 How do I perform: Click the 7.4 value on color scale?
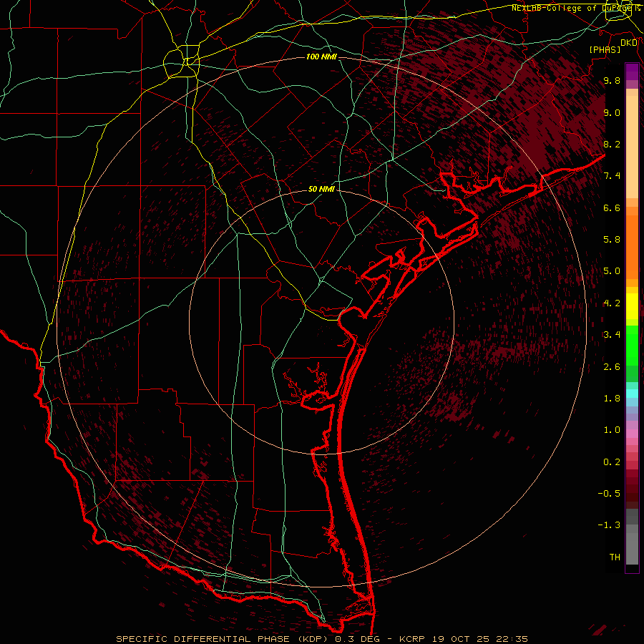point(612,176)
